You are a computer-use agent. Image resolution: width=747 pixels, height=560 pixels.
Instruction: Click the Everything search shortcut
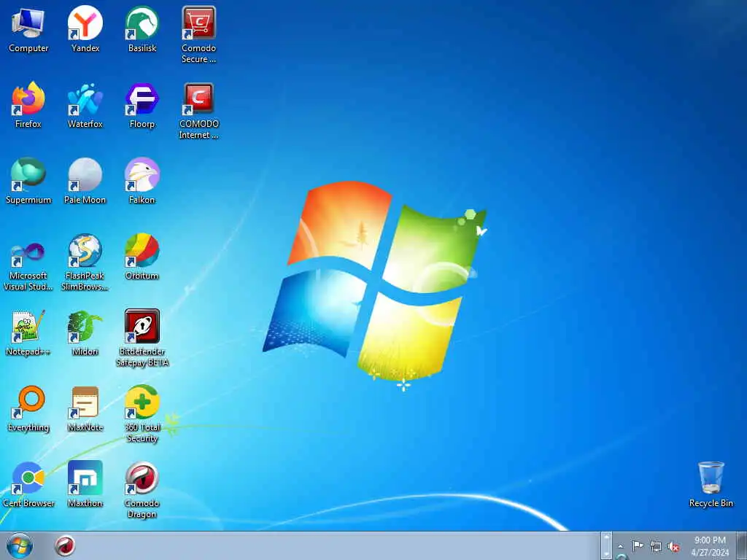click(28, 408)
